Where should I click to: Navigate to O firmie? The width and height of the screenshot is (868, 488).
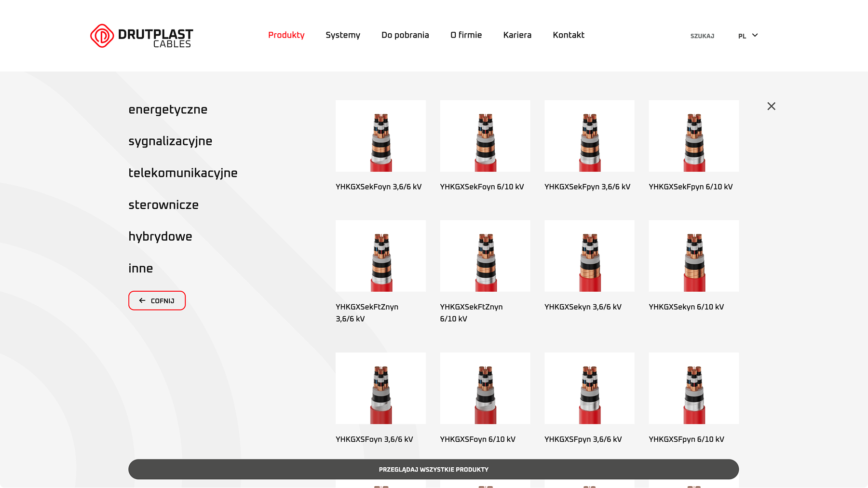coord(466,35)
